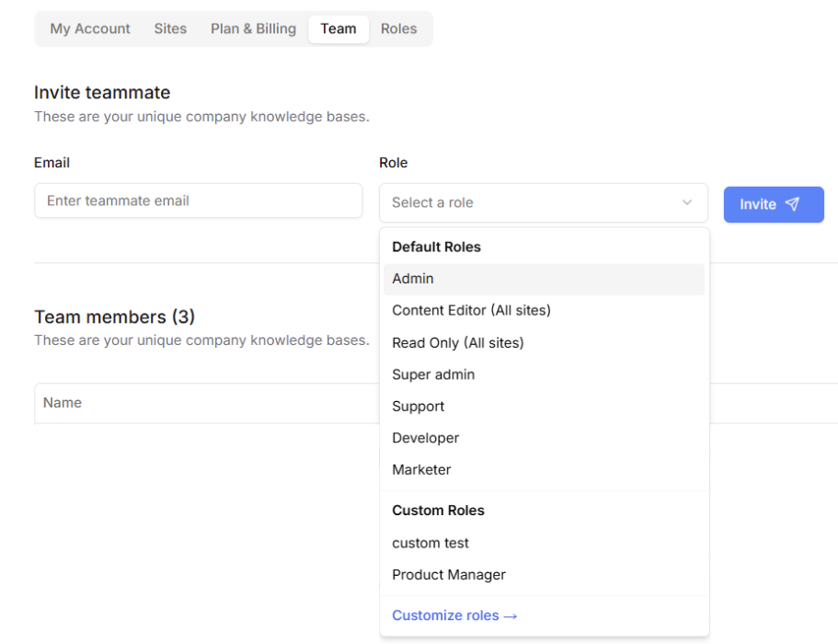
Task: Open the Select a role dropdown
Action: [544, 202]
